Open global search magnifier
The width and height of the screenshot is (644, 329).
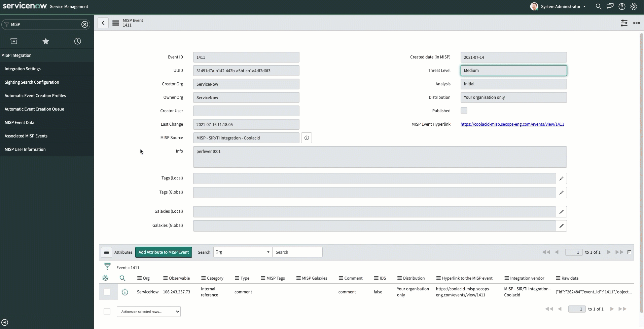point(599,6)
